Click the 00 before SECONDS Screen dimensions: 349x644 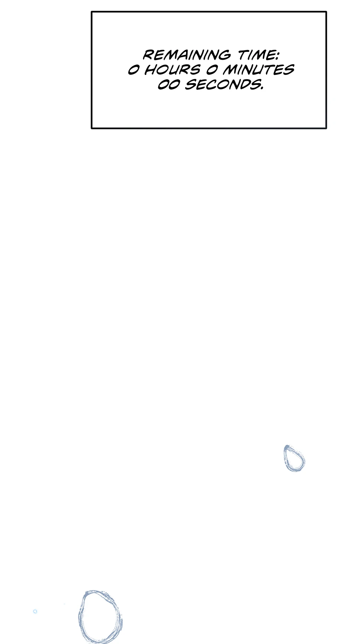(x=170, y=85)
